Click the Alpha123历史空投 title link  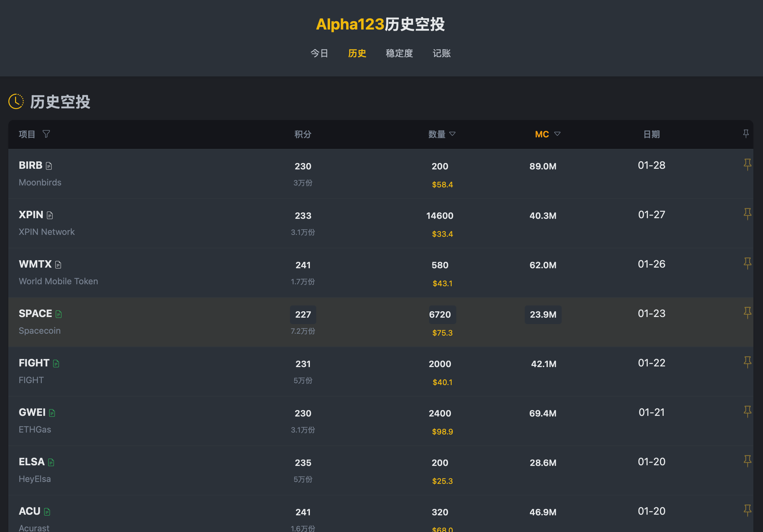pos(380,24)
